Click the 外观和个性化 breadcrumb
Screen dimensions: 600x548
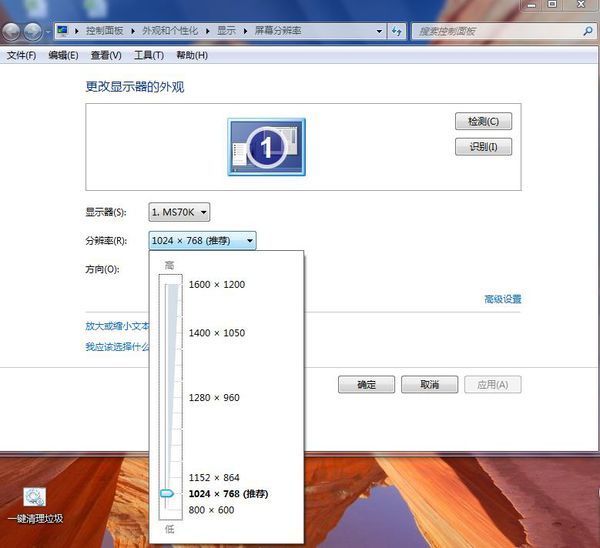click(x=170, y=31)
